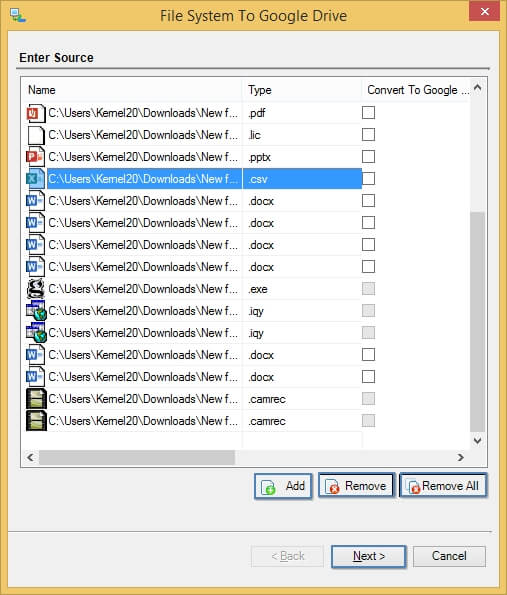507x595 pixels.
Task: Select the file path of the .lic row
Action: (143, 135)
